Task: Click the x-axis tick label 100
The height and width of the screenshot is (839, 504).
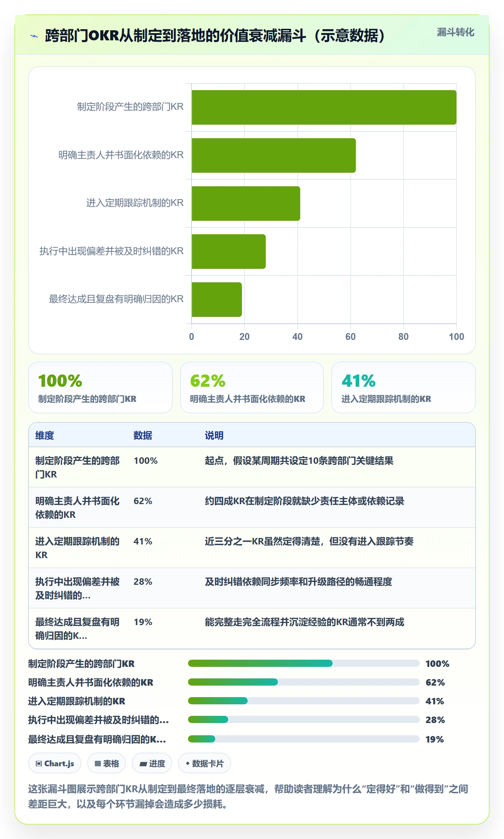Action: 456,337
